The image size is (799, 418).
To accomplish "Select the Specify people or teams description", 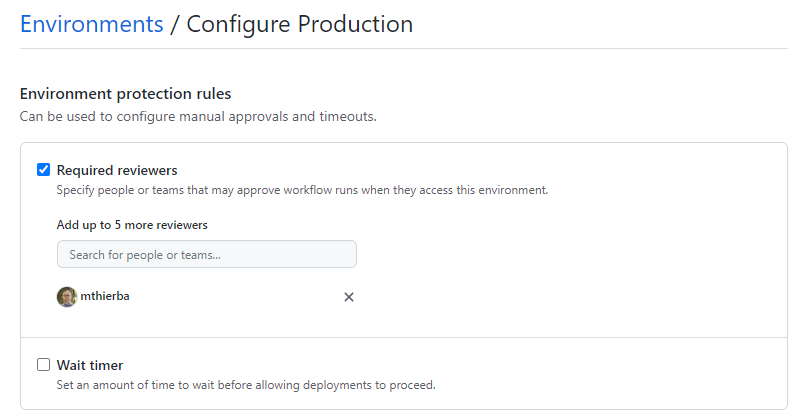I will tap(302, 190).
